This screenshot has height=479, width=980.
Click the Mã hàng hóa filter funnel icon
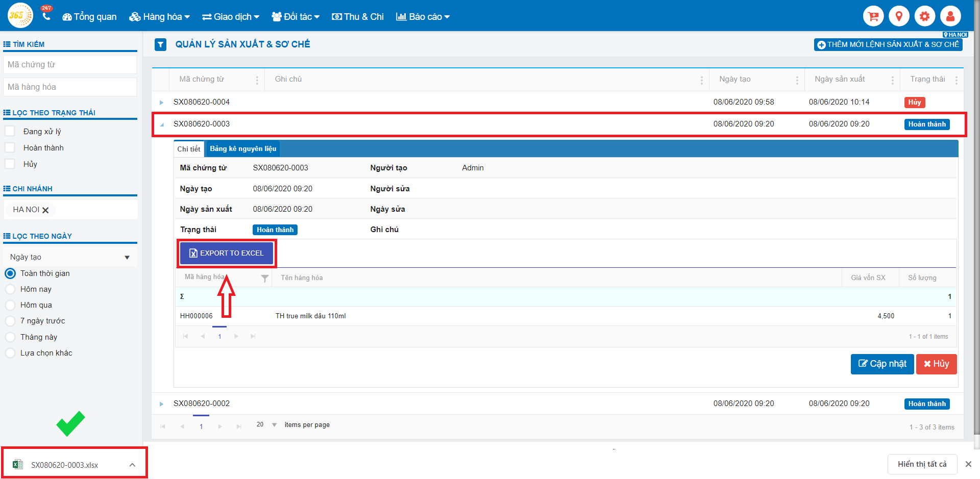264,278
